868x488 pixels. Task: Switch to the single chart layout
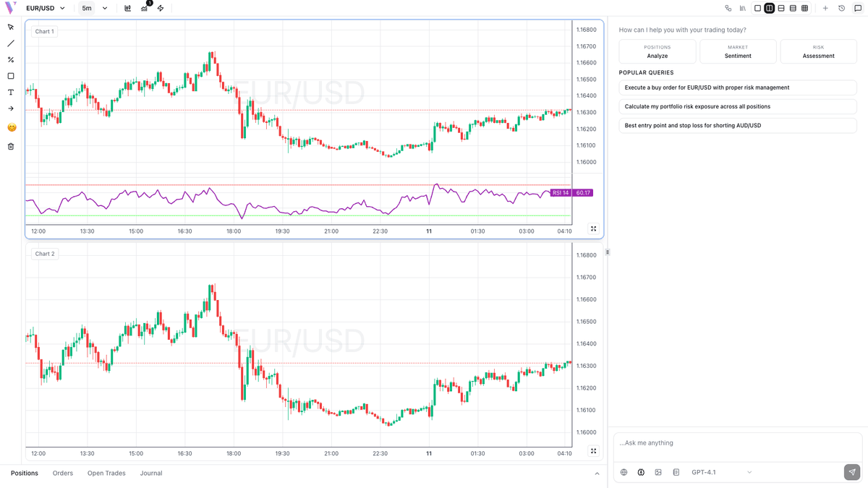(x=757, y=8)
